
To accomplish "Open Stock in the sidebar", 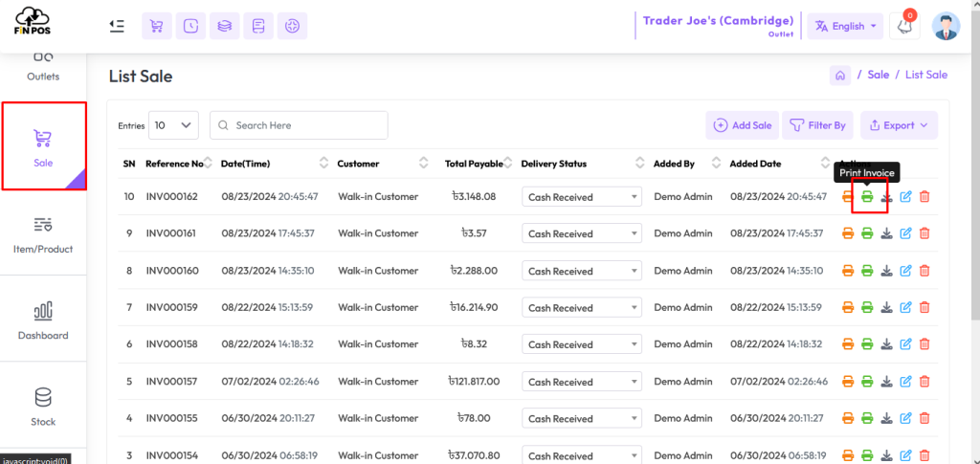I will [43, 406].
